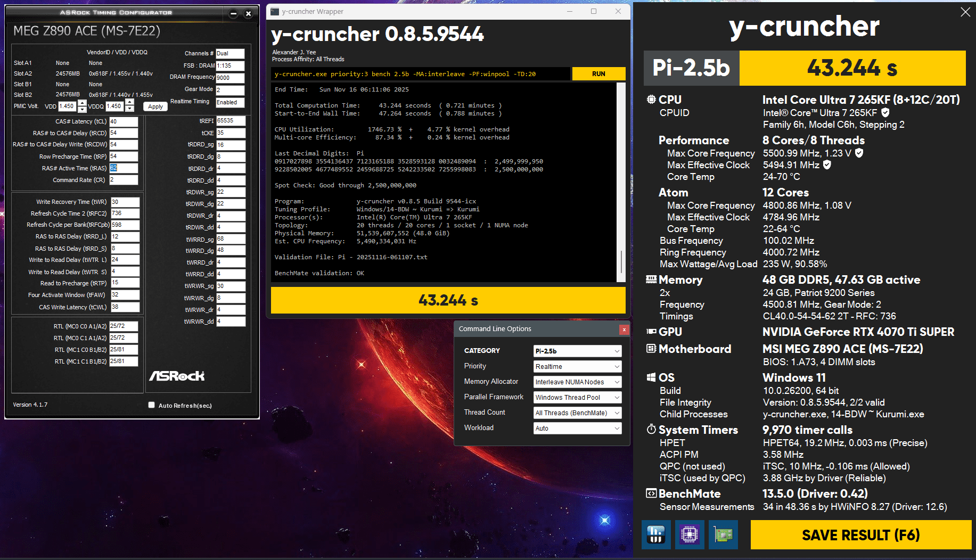Open the Priority dropdown
This screenshot has width=976, height=560.
577,366
